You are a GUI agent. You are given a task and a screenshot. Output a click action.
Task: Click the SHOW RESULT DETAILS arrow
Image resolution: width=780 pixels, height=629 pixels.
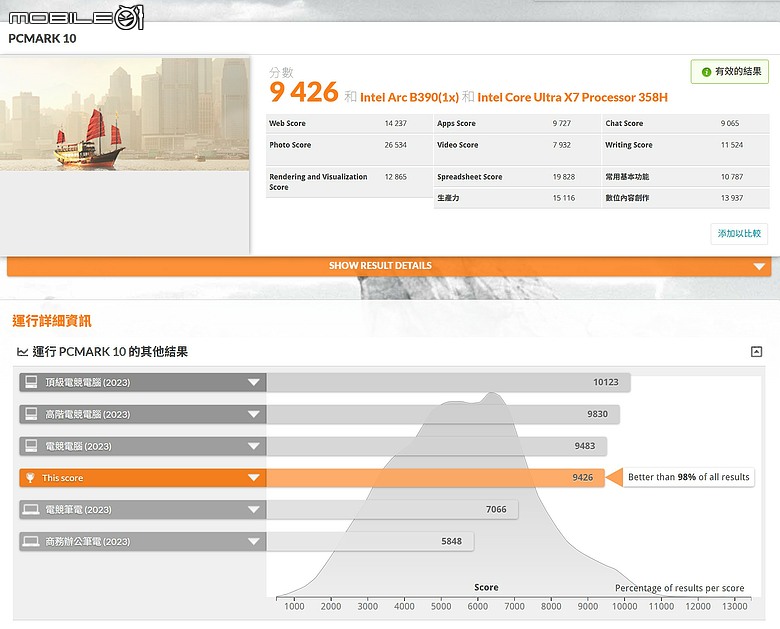tap(759, 267)
